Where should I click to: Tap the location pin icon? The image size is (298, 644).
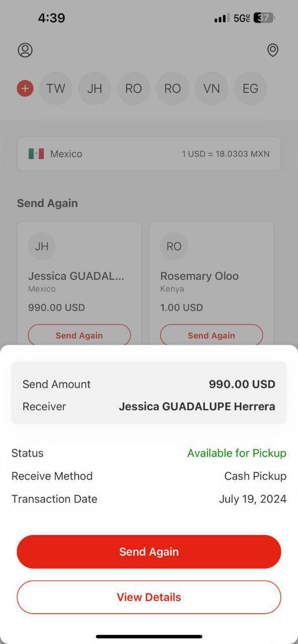click(x=273, y=50)
